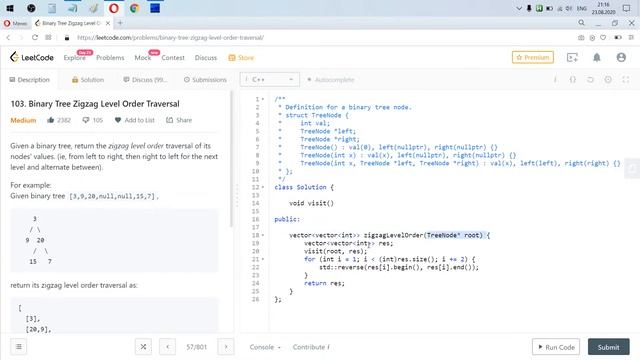640x360 pixels.
Task: Click the Medium difficulty label
Action: (23, 120)
